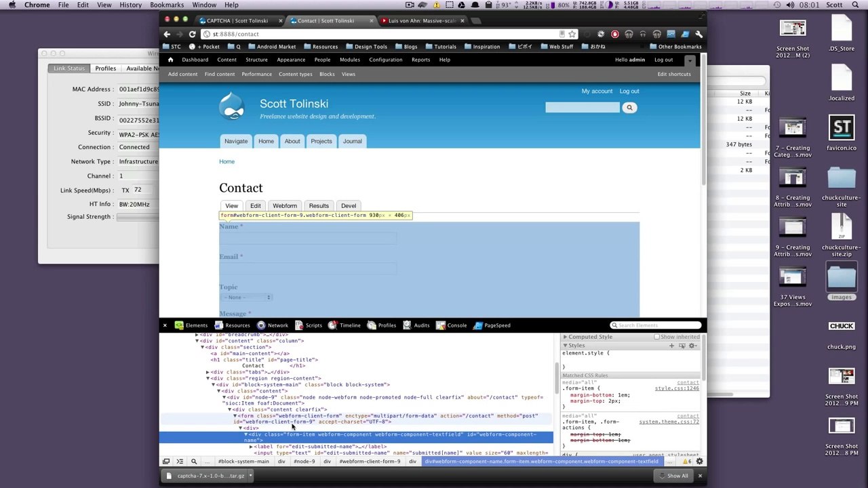Open the Scripts panel in DevTools
This screenshot has height=488, width=868.
pos(309,325)
